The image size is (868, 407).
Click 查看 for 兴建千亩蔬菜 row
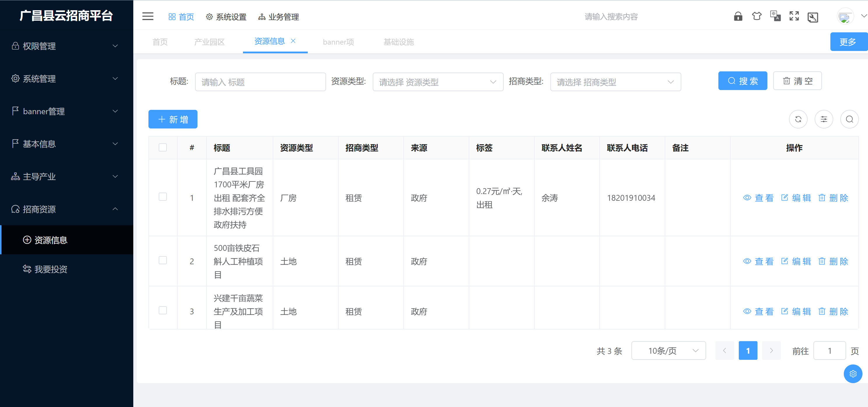[x=758, y=312]
